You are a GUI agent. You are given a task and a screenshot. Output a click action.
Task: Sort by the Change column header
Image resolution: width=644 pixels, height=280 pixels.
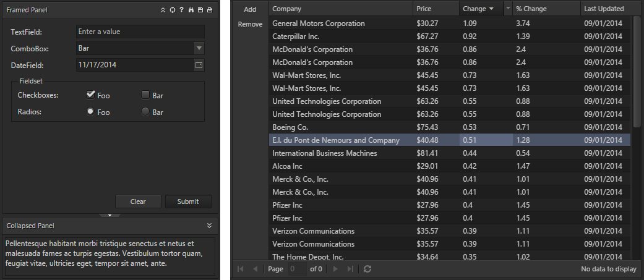482,9
